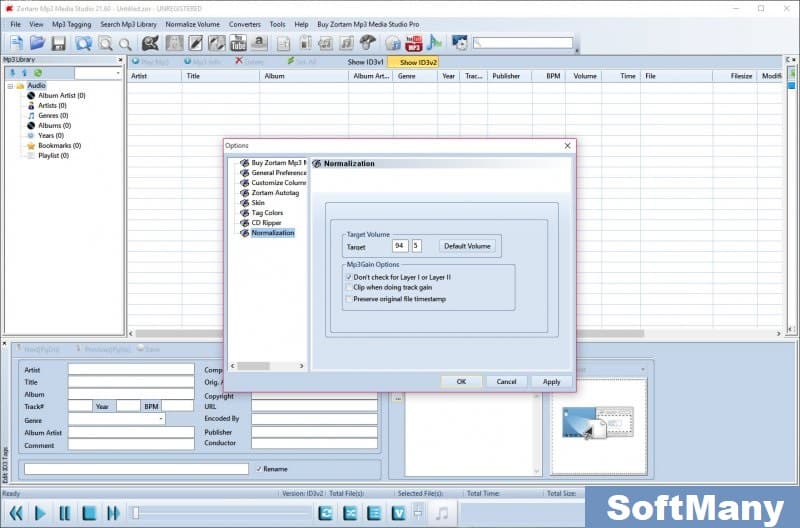Click the music note icon in player bar
This screenshot has width=800, height=528.
point(442,513)
